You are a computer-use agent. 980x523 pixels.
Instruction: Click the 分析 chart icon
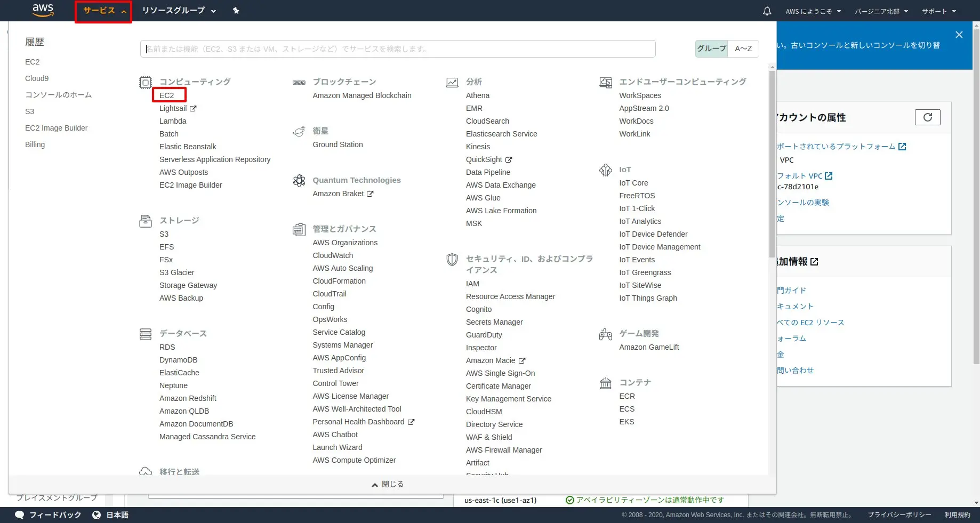point(452,82)
